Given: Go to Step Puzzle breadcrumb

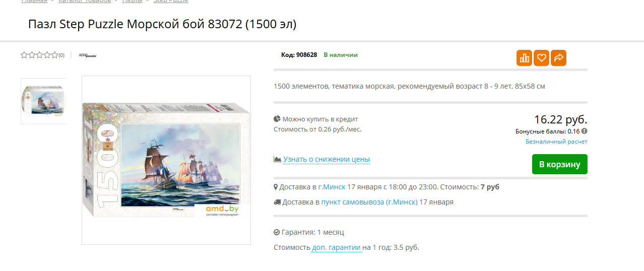Looking at the screenshot, I should 171,2.
